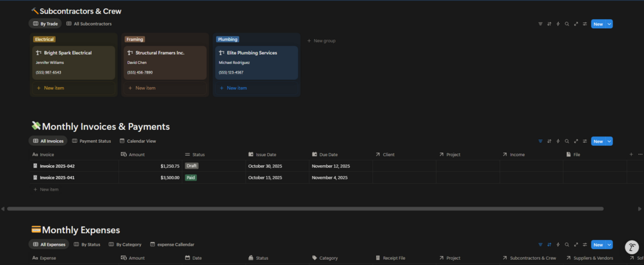Add New item row in invoices table
This screenshot has height=265, width=644.
pyautogui.click(x=46, y=189)
